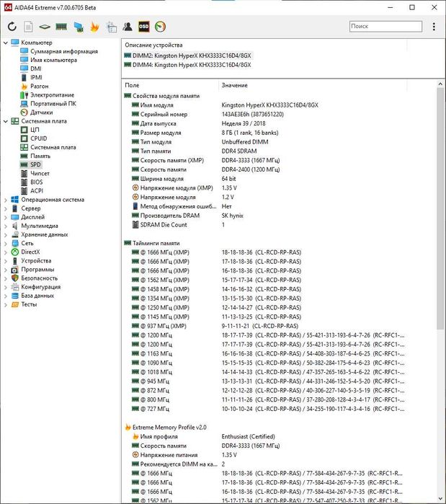Image resolution: width=446 pixels, height=504 pixels.
Task: Select the Производитель DRAM row
Action: click(x=263, y=216)
